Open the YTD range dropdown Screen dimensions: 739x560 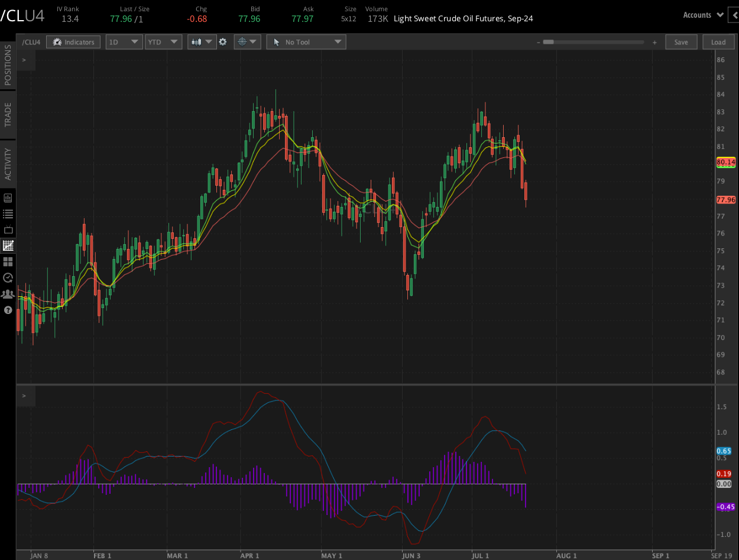coord(163,41)
